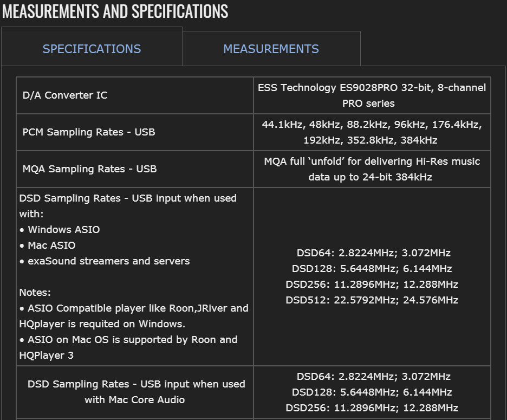Click the Mac Core Audio row label
Screen dimensions: 507x420
click(x=135, y=392)
